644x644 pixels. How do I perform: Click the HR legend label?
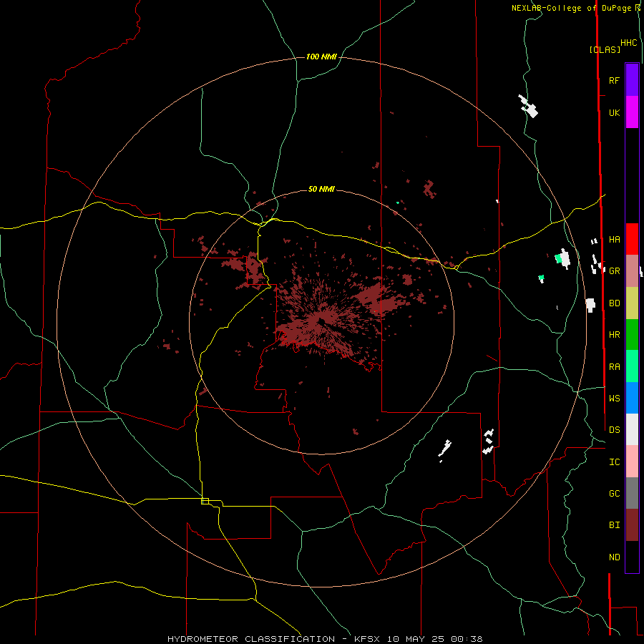614,335
